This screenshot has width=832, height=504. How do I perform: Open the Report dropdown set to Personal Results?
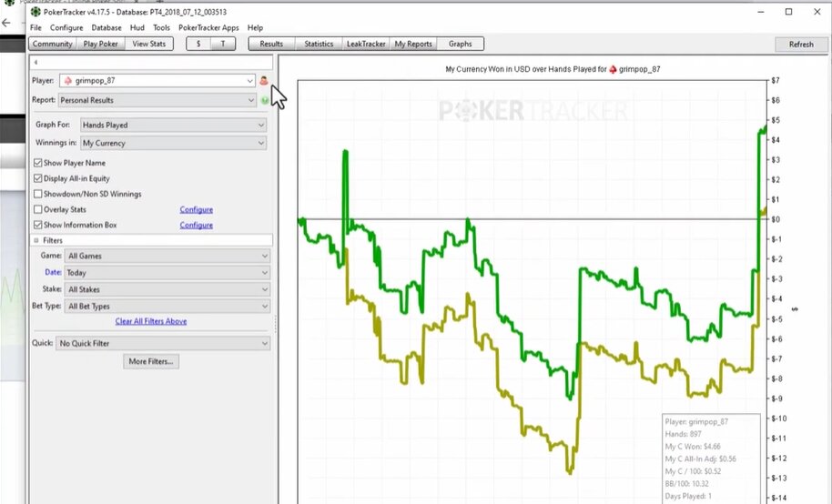pos(157,100)
